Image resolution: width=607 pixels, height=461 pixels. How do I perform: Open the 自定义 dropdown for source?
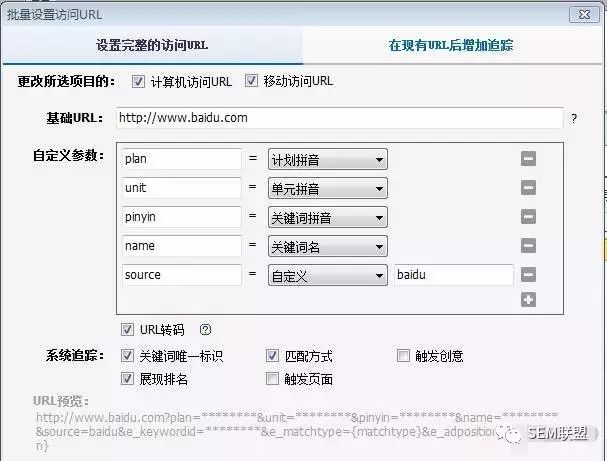pyautogui.click(x=328, y=275)
